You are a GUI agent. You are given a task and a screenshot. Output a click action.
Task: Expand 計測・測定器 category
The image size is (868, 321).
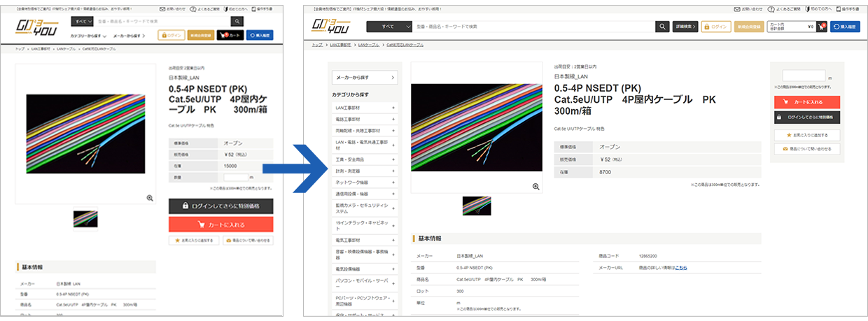(365, 171)
